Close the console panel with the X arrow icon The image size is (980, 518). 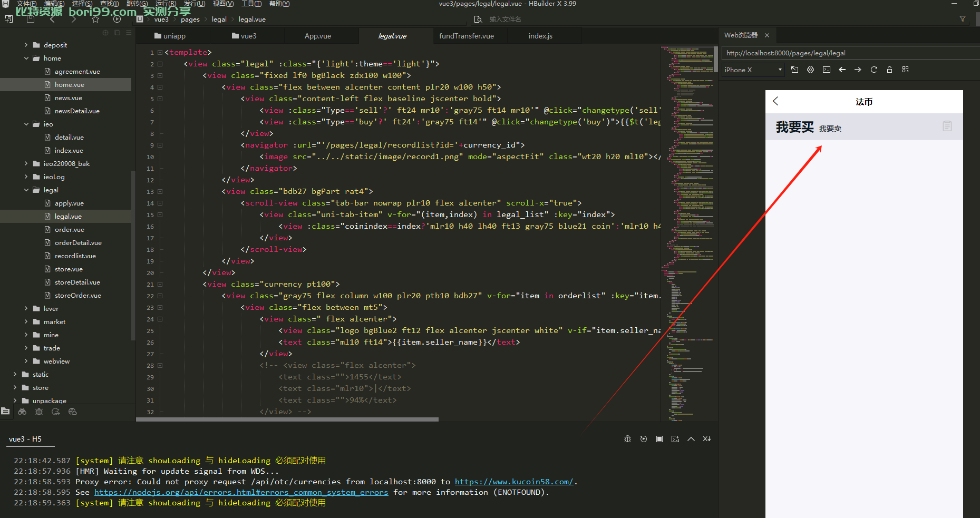pyautogui.click(x=707, y=439)
